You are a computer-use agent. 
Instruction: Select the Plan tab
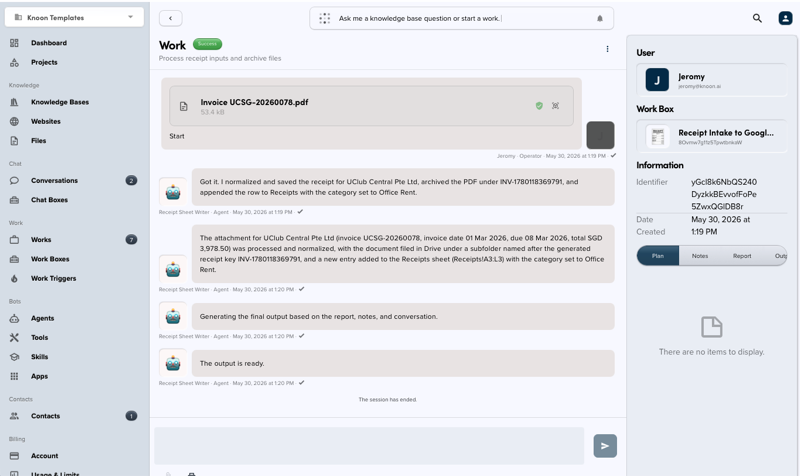tap(658, 256)
